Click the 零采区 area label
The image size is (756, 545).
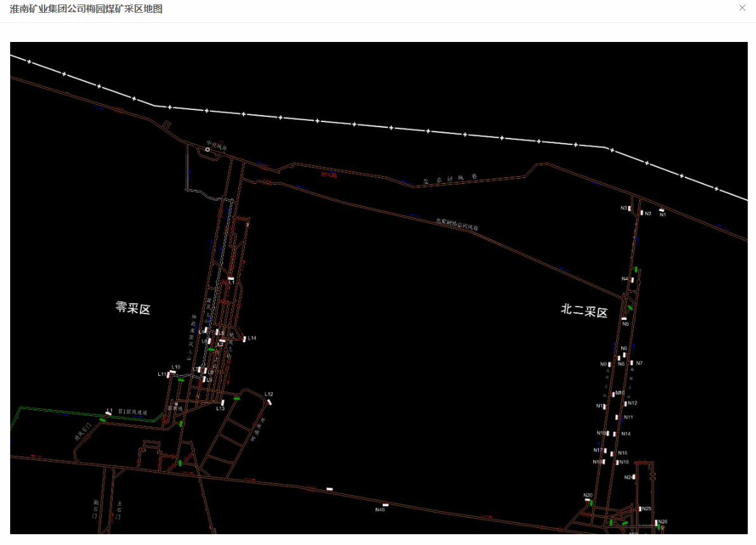(x=133, y=309)
